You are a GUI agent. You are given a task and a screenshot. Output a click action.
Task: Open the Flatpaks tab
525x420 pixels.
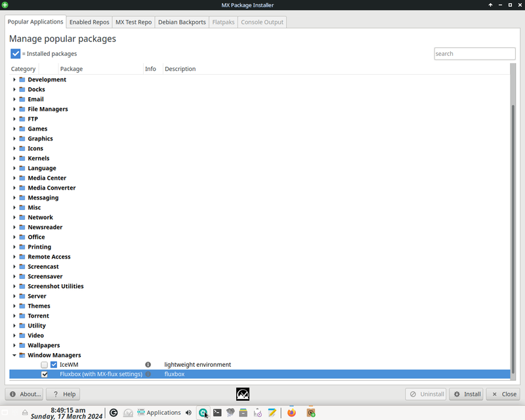click(223, 22)
